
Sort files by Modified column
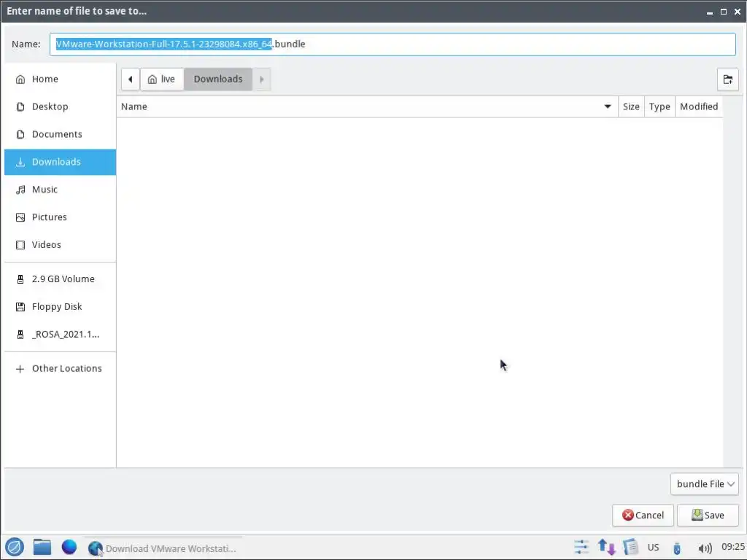(698, 106)
